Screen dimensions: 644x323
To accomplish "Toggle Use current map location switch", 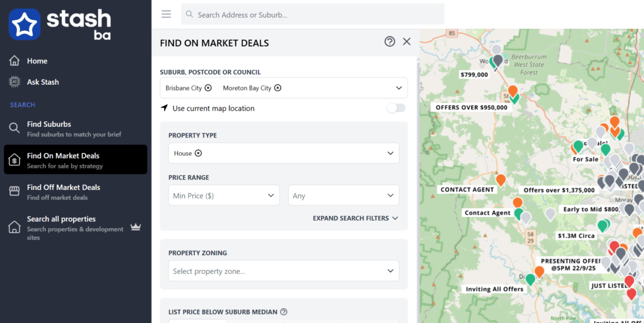I will point(396,108).
